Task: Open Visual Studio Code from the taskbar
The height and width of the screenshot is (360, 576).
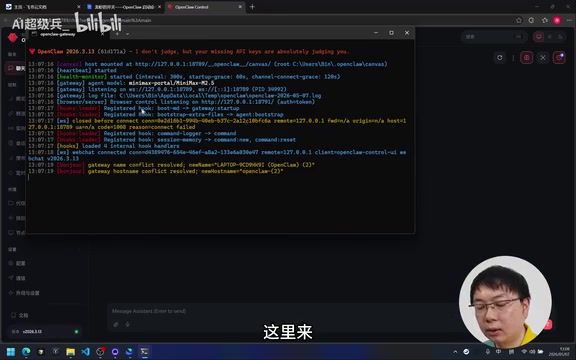Action: (x=85, y=352)
